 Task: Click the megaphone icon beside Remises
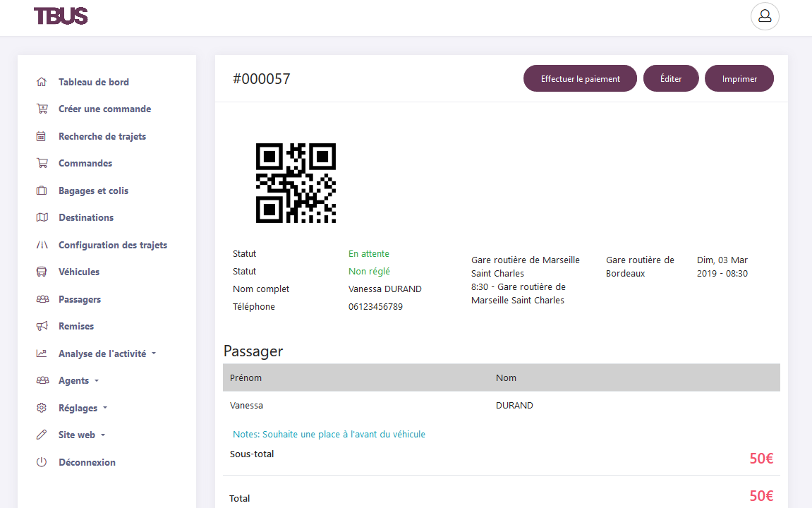[42, 326]
